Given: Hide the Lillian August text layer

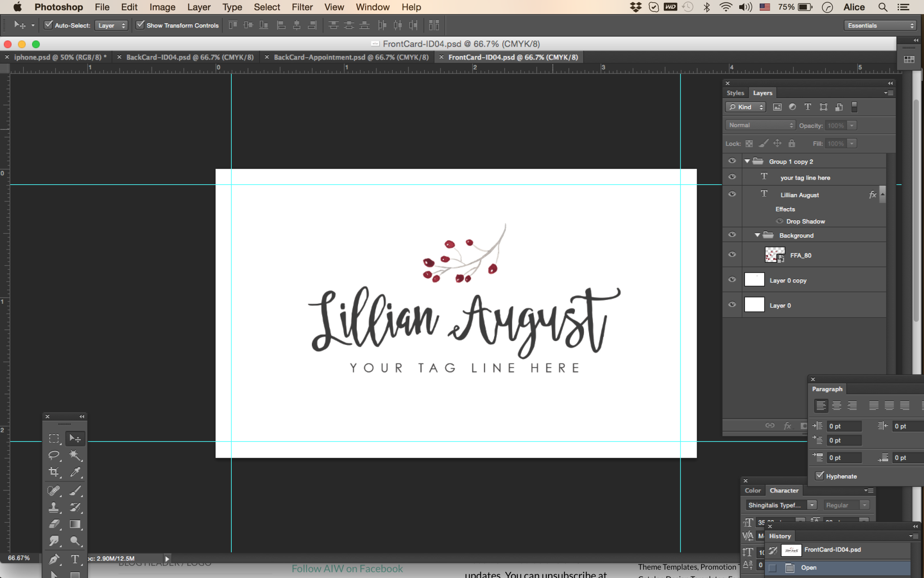Looking at the screenshot, I should point(732,194).
